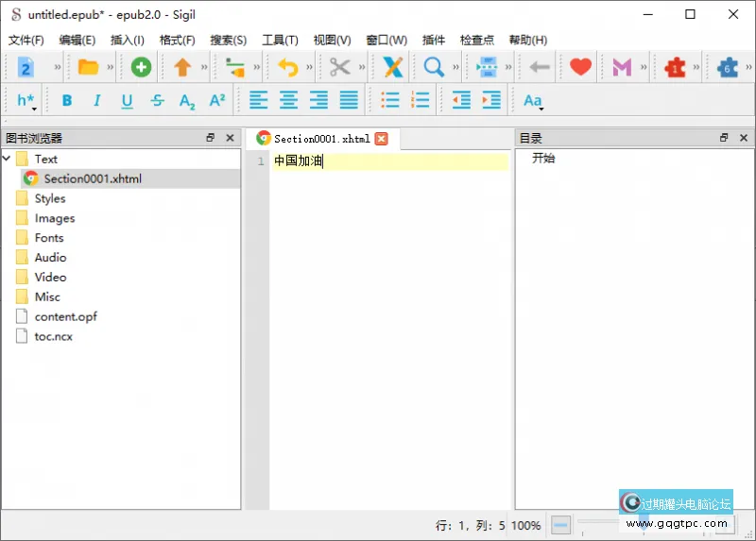Viewport: 756px width, 541px height.
Task: Select the Images folder
Action: pyautogui.click(x=55, y=218)
